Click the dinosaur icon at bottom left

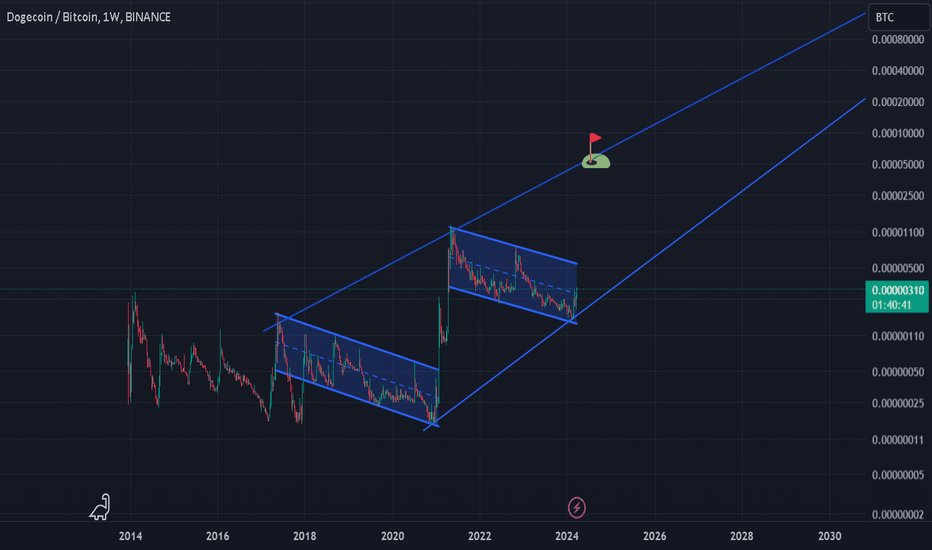100,507
